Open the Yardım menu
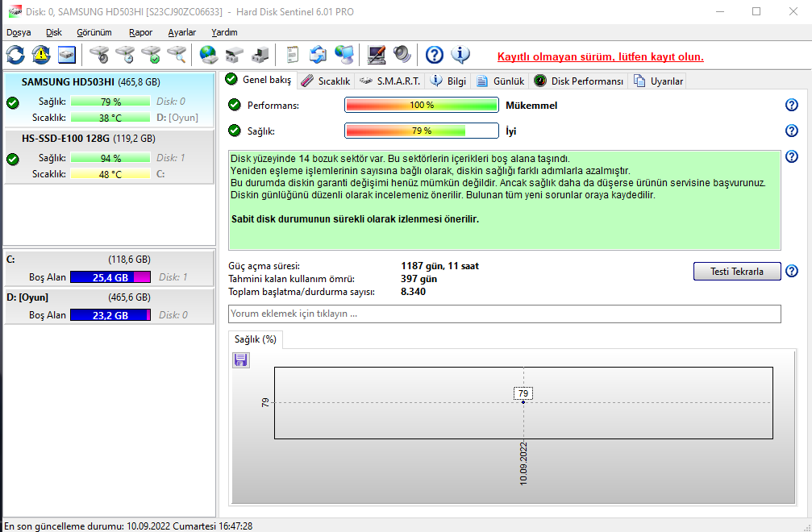812x532 pixels. tap(224, 32)
